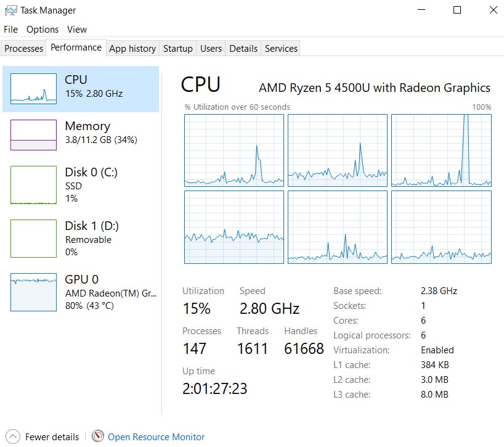
Task: Show the Services tab
Action: 281,48
